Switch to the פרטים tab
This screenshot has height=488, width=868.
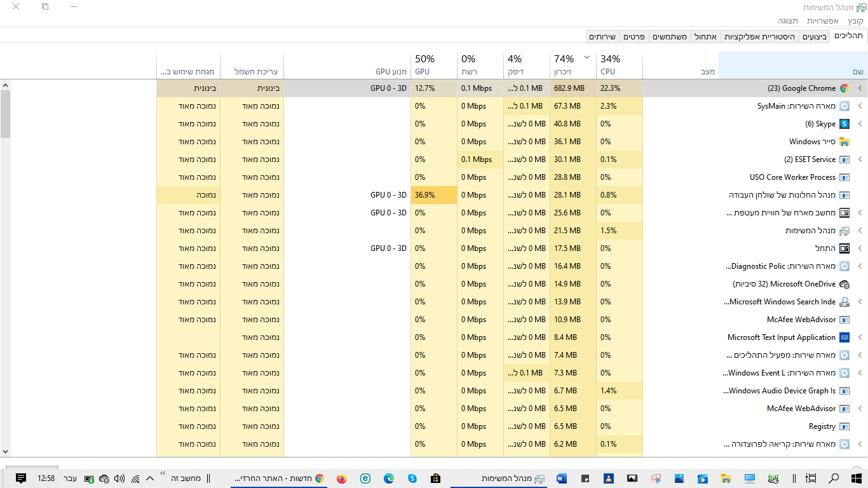point(634,37)
